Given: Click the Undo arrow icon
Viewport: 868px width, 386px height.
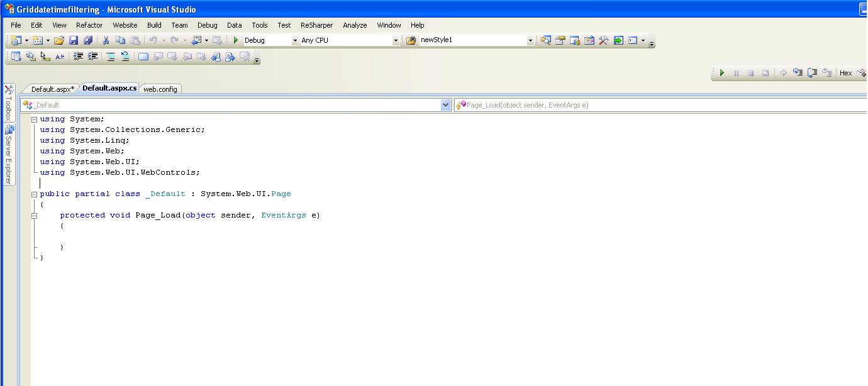Looking at the screenshot, I should click(153, 40).
